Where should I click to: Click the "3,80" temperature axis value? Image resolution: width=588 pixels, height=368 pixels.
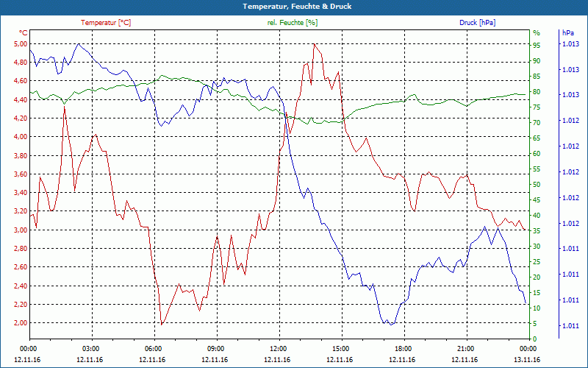click(x=21, y=155)
